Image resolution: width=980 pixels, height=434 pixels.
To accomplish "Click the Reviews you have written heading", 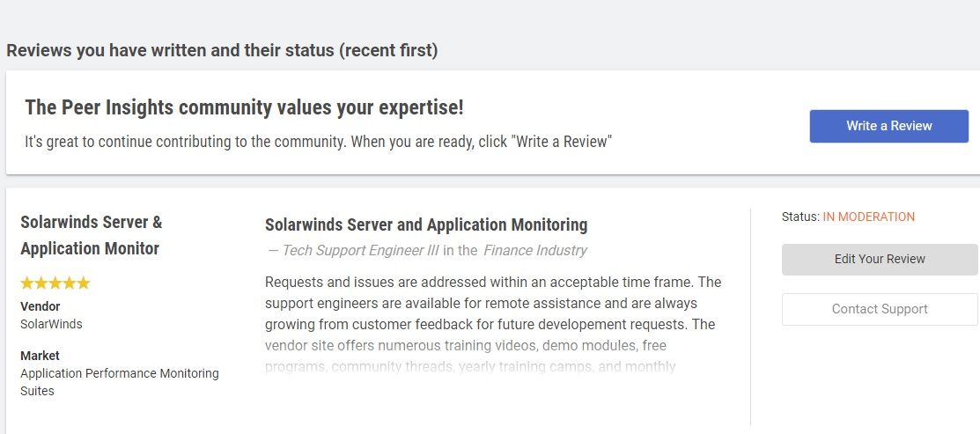I will tap(222, 50).
